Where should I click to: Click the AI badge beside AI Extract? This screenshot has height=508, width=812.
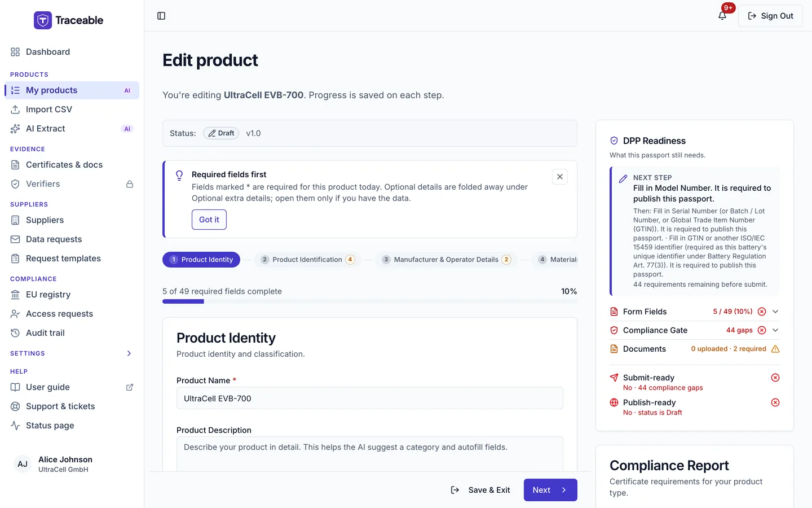[127, 129]
